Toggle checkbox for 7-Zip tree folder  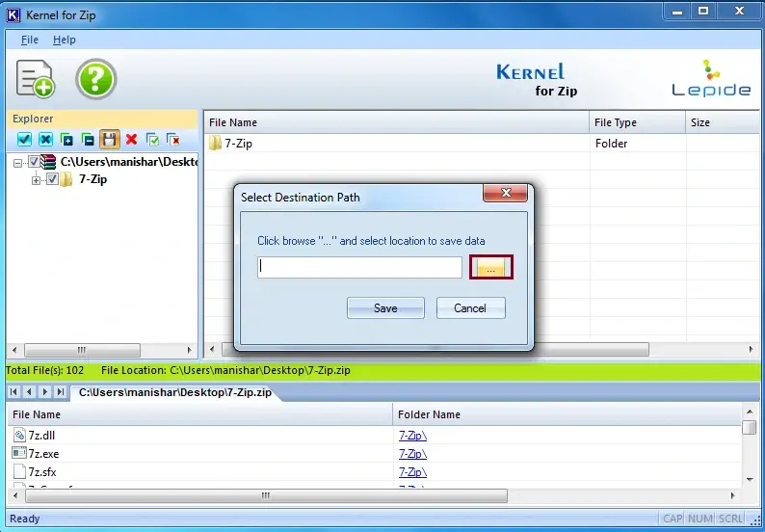coord(52,179)
